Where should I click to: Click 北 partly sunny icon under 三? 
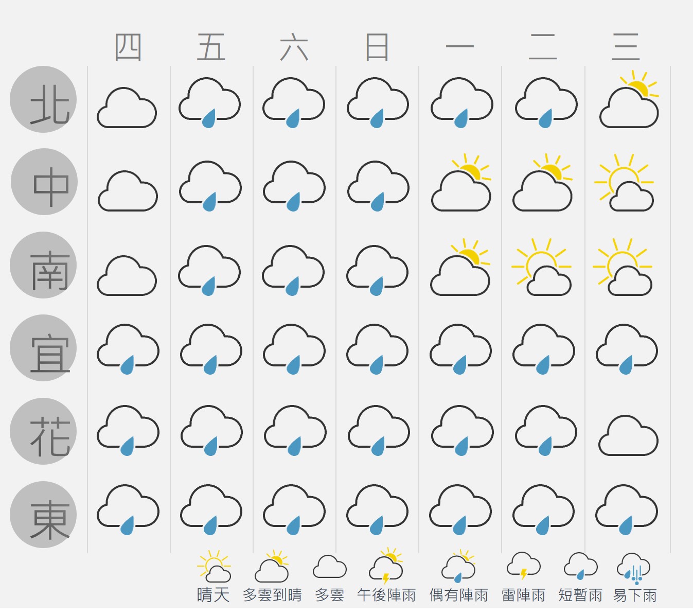629,99
